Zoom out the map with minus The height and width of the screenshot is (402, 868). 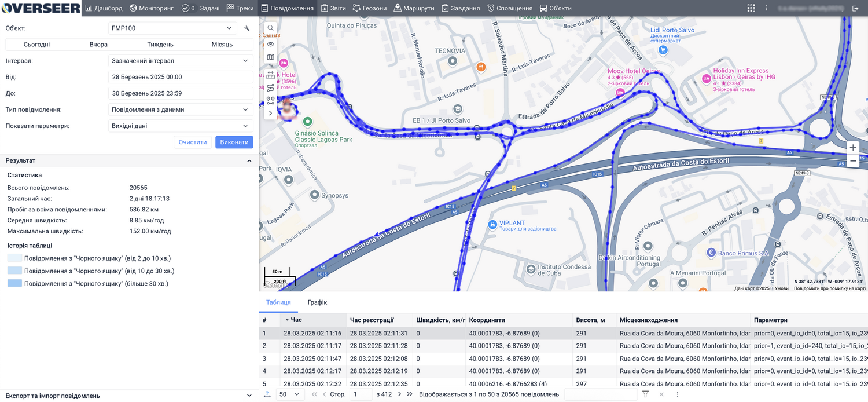pyautogui.click(x=853, y=161)
